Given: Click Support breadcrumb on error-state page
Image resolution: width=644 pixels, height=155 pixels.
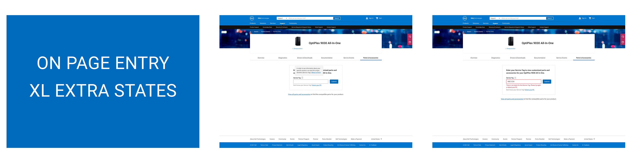Looking at the screenshot, I should click(x=469, y=32).
